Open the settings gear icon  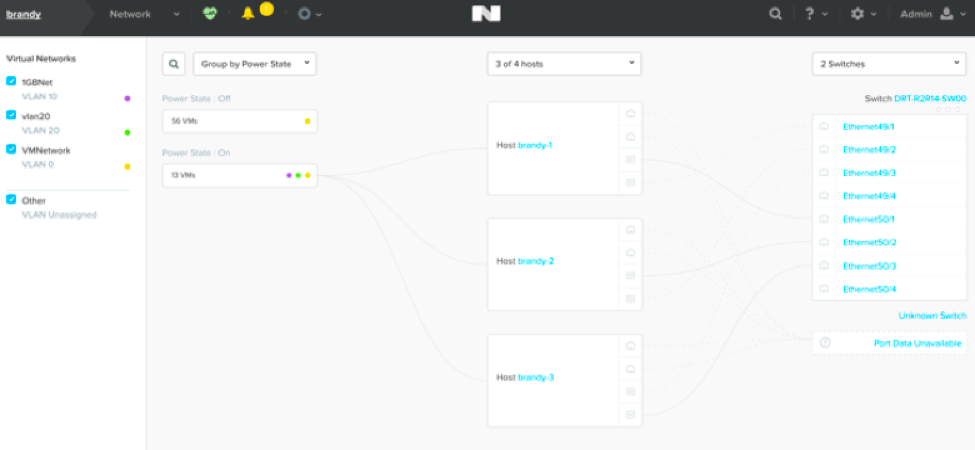857,14
